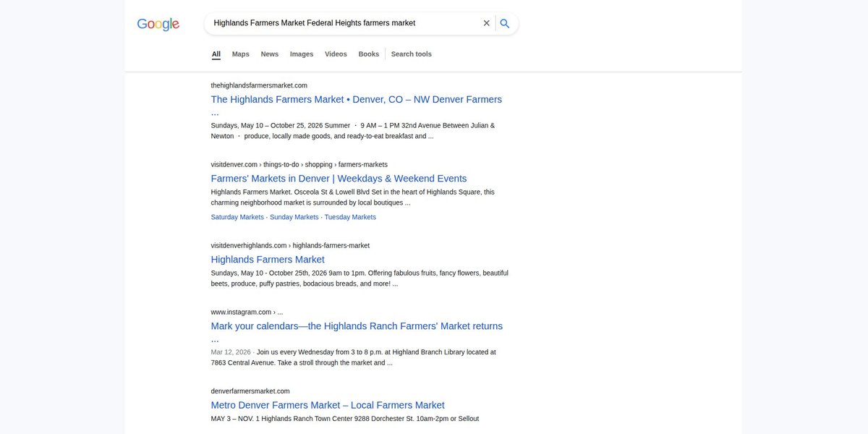Open the Images tab
The image size is (868, 434).
coord(302,54)
